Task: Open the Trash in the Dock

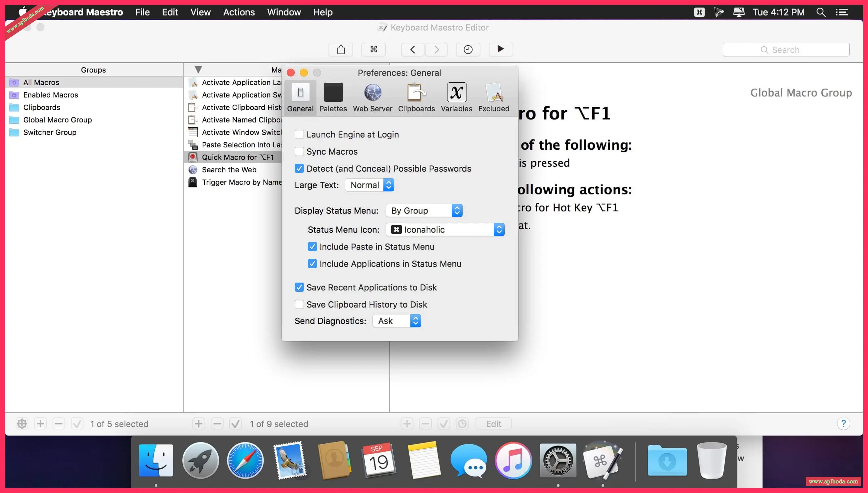Action: point(711,461)
